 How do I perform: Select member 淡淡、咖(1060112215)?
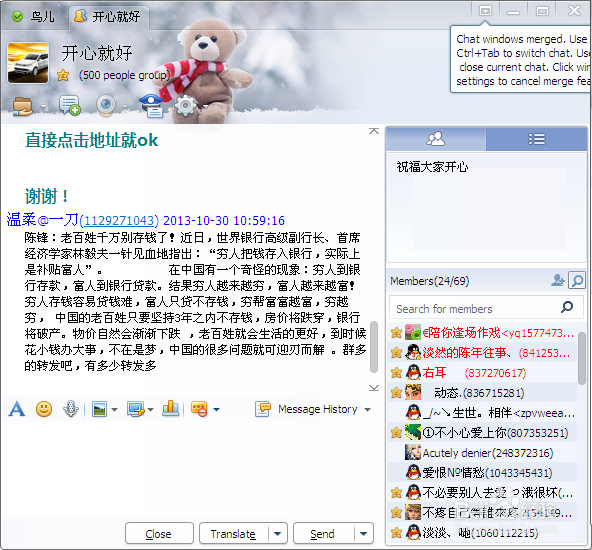tap(483, 533)
